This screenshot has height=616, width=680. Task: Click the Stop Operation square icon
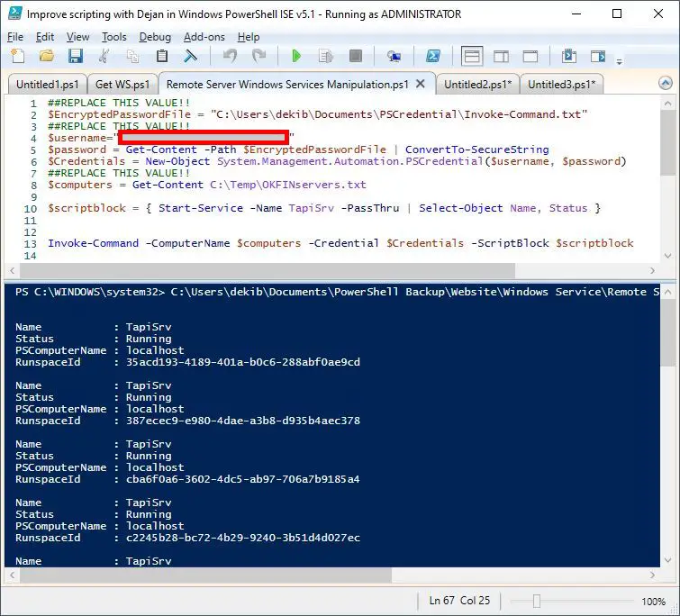tap(356, 57)
